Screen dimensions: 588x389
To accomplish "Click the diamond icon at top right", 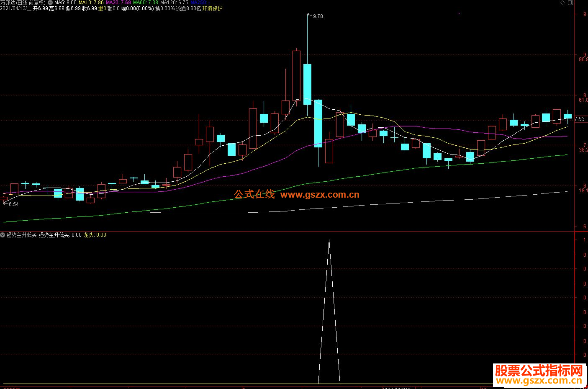I will click(x=563, y=3).
